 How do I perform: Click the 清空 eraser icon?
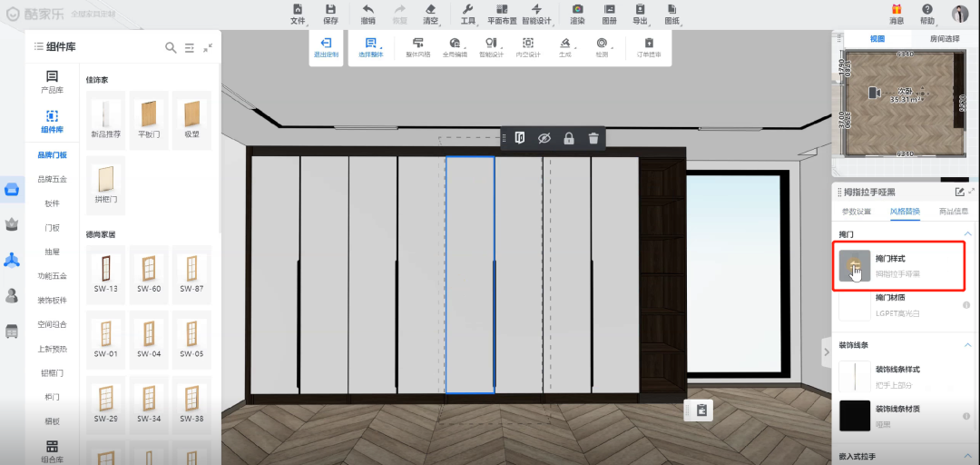point(430,9)
